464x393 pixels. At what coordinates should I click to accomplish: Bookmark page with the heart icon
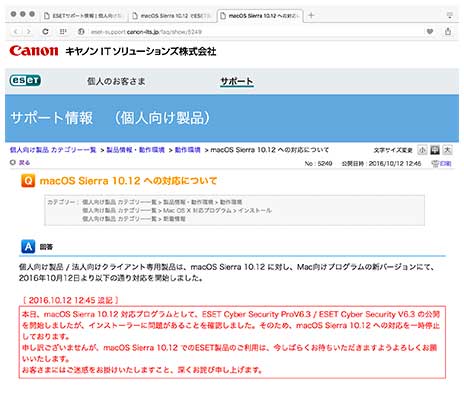pyautogui.click(x=430, y=32)
